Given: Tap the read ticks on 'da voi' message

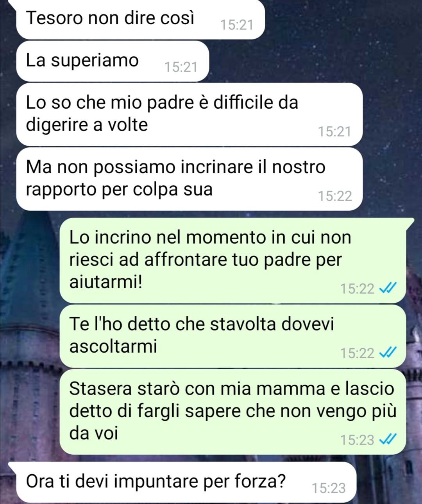Looking at the screenshot, I should coord(388,439).
